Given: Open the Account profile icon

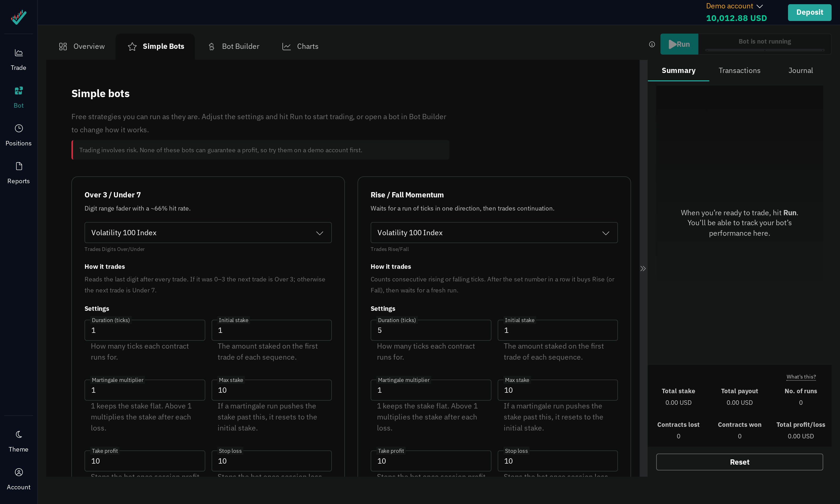Looking at the screenshot, I should pos(19,472).
